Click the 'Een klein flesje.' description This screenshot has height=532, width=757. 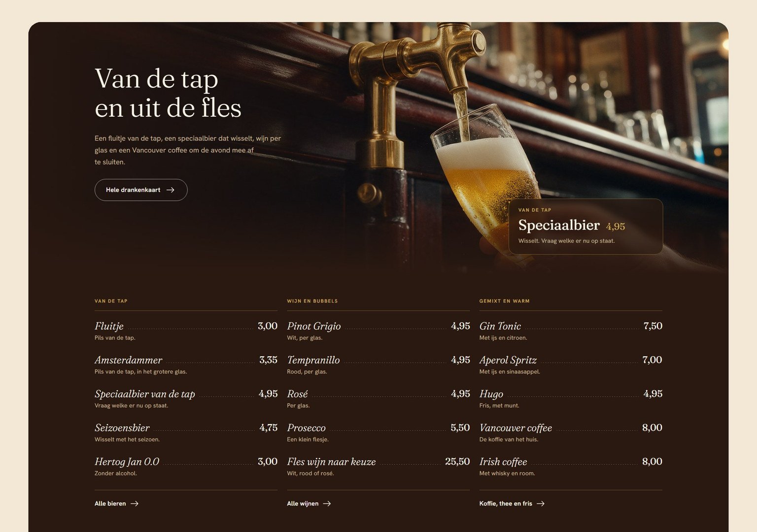click(x=308, y=439)
